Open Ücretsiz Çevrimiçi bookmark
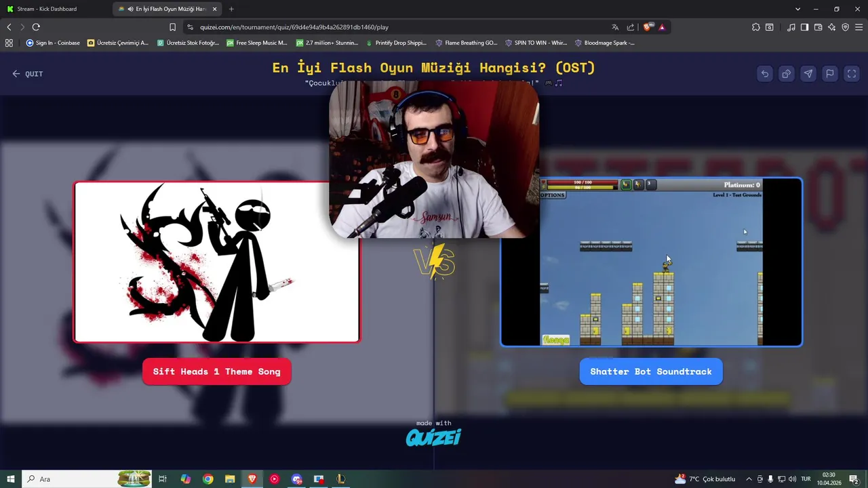868x488 pixels. (x=117, y=43)
